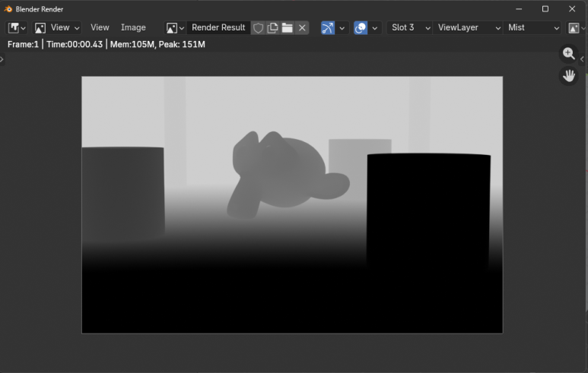Browse linked images with image icon dropdown
Viewport: 588px width, 373px height.
click(175, 27)
